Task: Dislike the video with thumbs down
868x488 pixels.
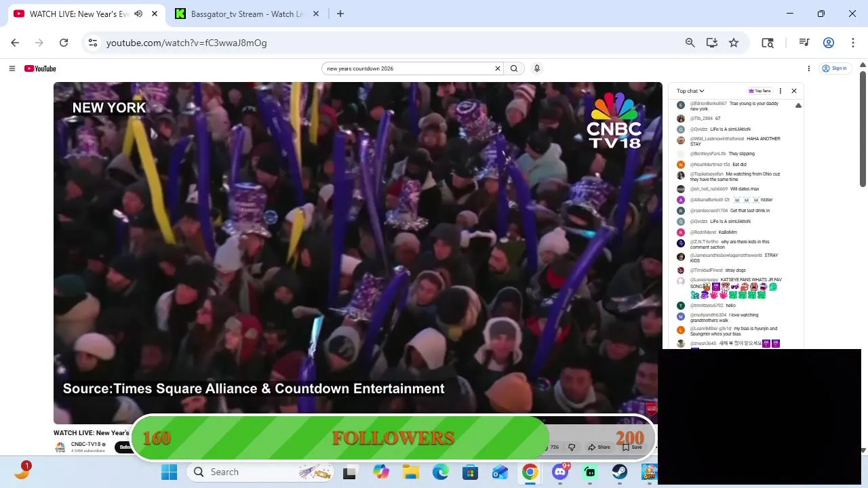Action: click(x=572, y=447)
